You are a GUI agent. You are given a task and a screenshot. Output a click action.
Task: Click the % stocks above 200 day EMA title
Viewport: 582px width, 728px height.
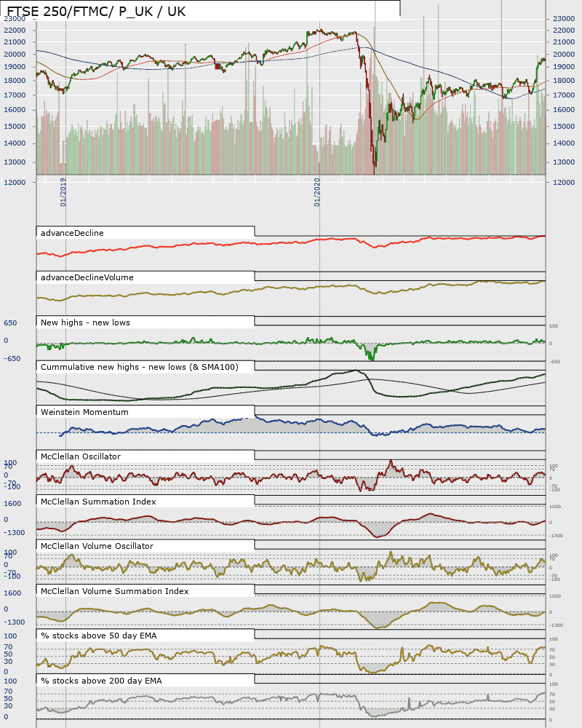101,681
